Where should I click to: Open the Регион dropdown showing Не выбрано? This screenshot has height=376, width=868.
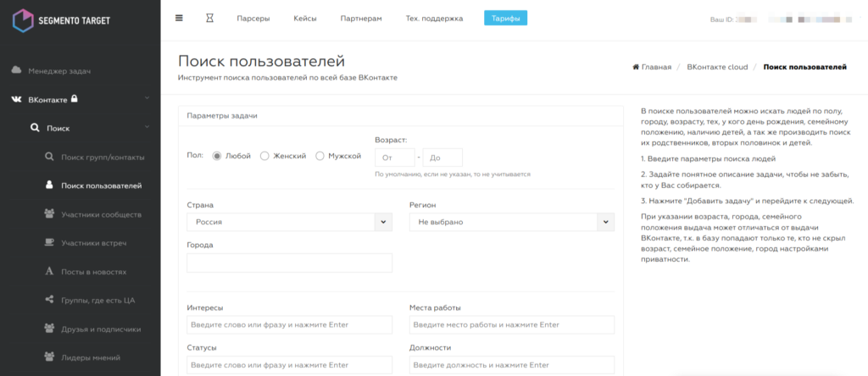[x=512, y=222]
